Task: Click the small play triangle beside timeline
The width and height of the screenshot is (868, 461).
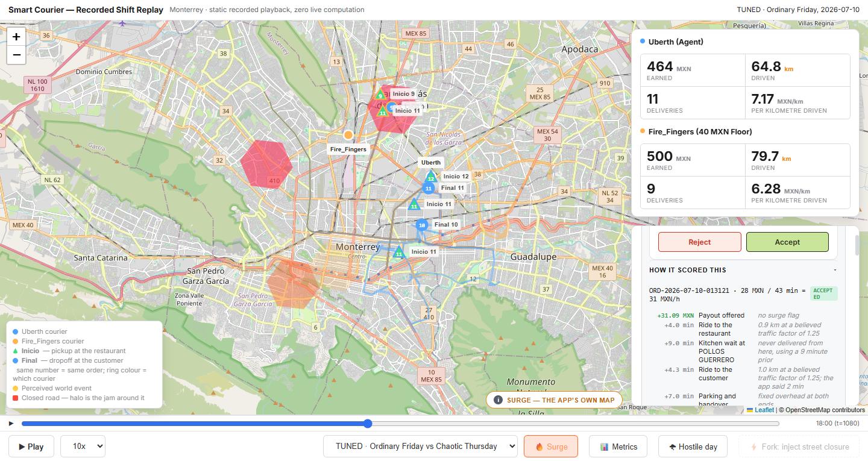Action: coord(11,424)
